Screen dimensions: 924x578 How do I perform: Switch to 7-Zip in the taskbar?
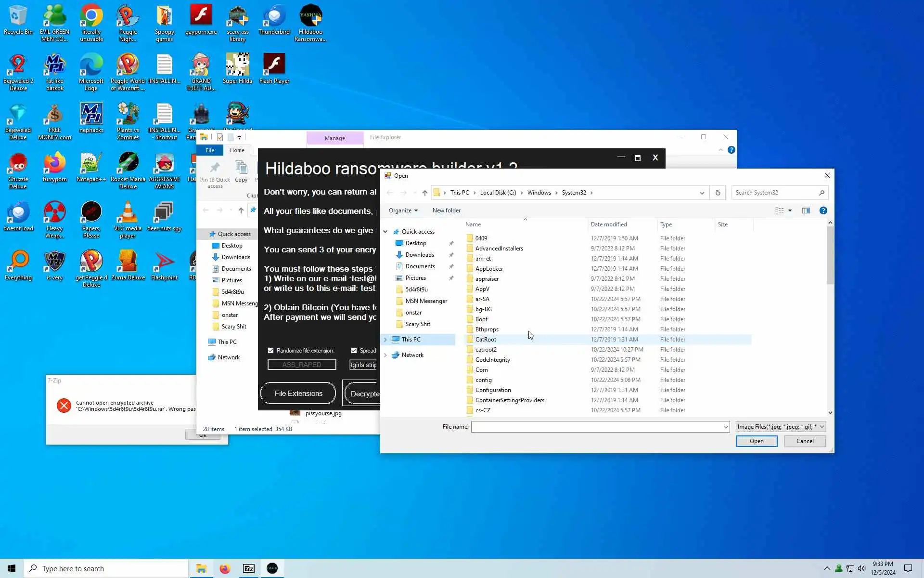[x=248, y=568]
